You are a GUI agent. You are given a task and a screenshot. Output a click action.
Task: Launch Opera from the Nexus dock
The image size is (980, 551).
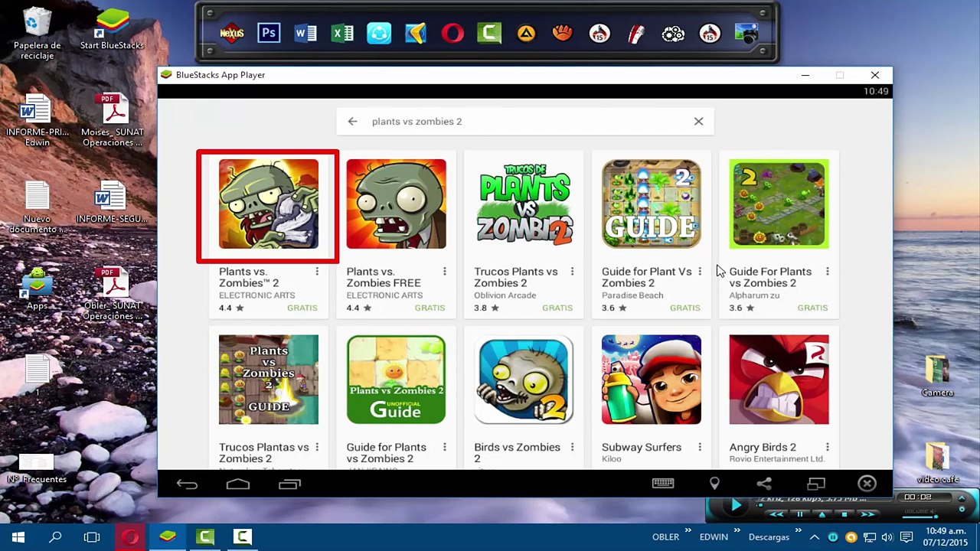(452, 33)
